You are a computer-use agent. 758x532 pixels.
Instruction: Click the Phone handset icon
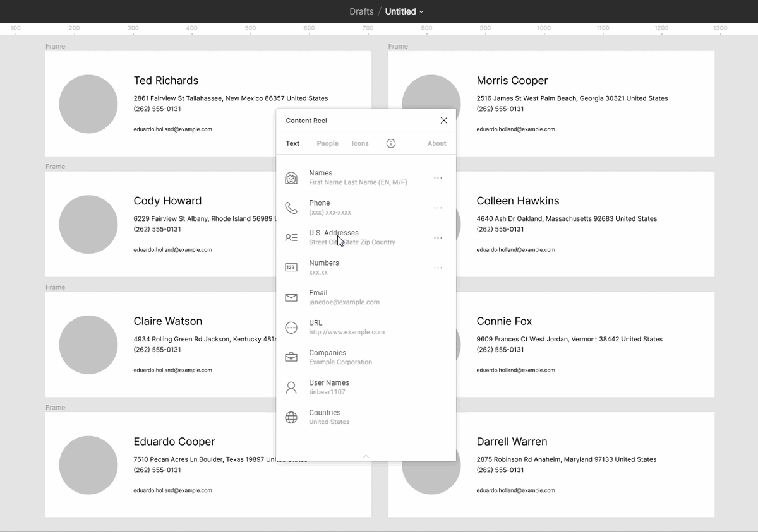(291, 208)
